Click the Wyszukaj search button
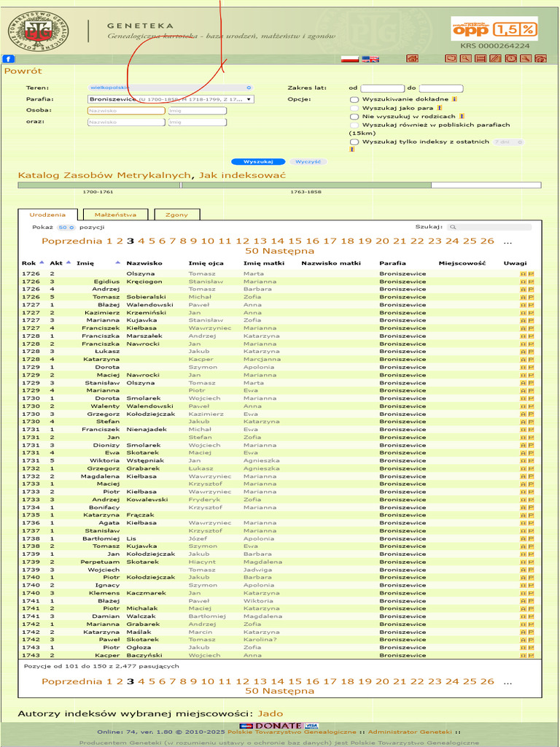The width and height of the screenshot is (560, 747). tap(258, 161)
